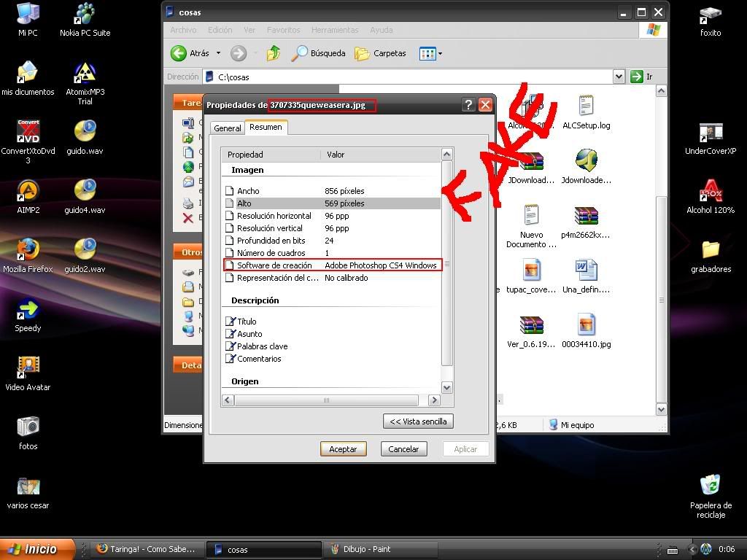Open the Edición menu in cosas
The width and height of the screenshot is (747, 560).
point(220,30)
